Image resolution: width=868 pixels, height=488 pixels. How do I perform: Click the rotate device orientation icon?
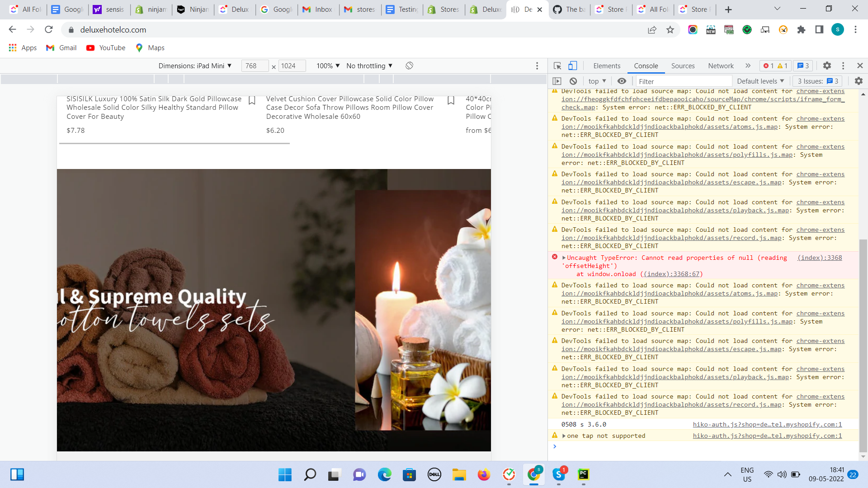coord(409,66)
